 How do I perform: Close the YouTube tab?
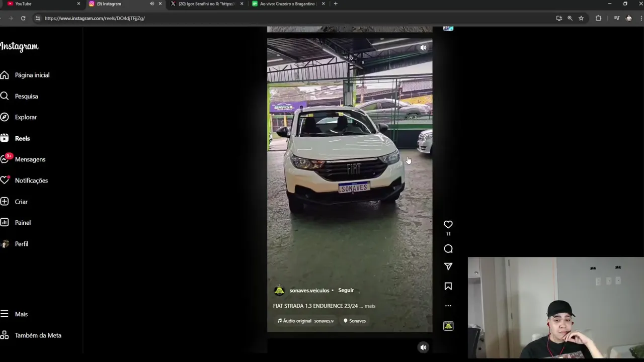click(78, 4)
